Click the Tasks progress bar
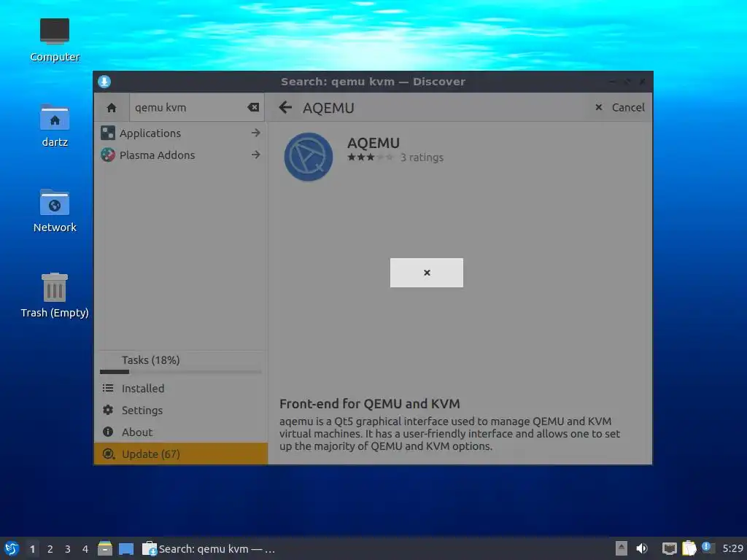 coord(181,372)
